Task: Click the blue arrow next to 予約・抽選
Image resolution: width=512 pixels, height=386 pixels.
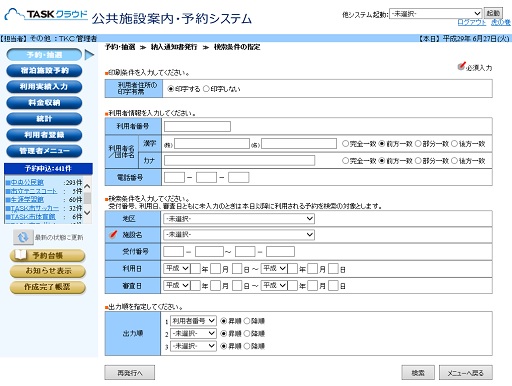Action: 89,55
